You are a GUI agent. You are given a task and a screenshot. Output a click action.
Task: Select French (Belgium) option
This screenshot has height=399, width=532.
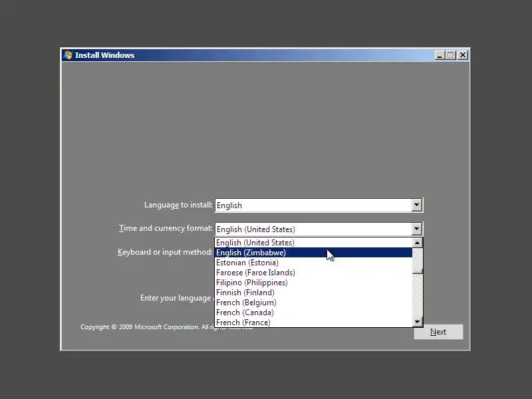click(x=314, y=303)
